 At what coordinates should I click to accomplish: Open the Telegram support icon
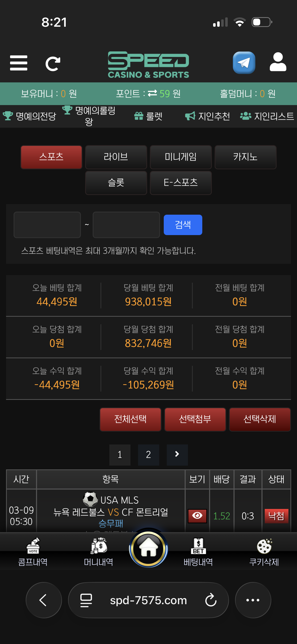pyautogui.click(x=244, y=63)
